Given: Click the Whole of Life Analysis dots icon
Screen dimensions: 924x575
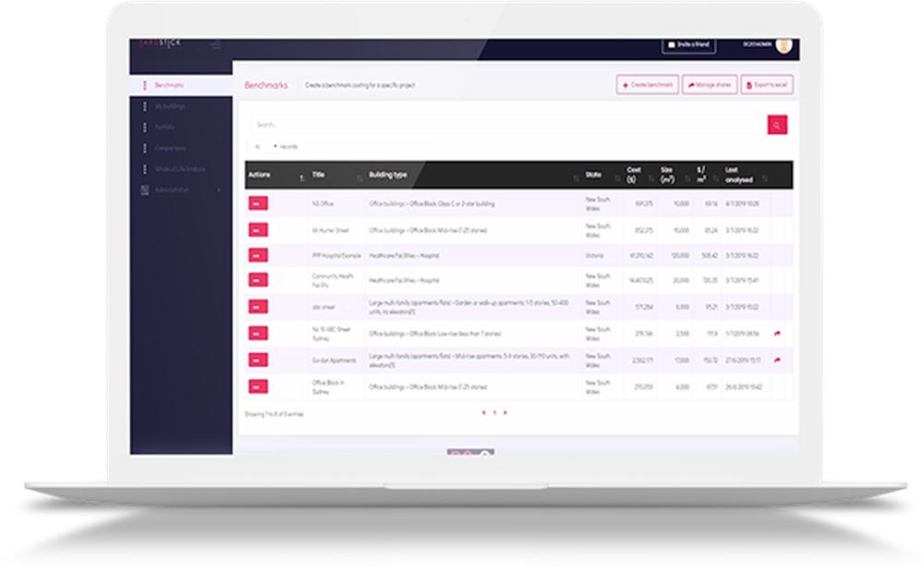Looking at the screenshot, I should click(x=145, y=169).
